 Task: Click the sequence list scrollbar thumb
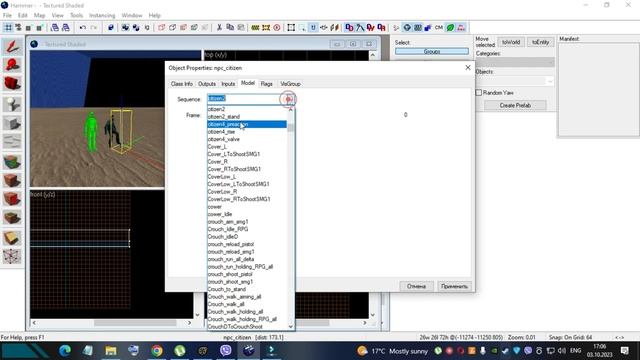click(291, 128)
